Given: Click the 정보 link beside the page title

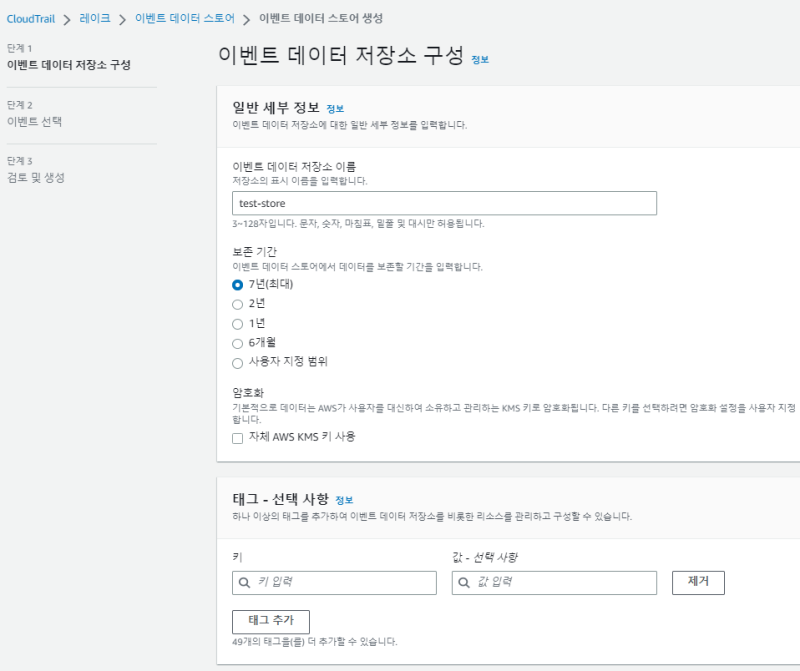Looking at the screenshot, I should 480,60.
